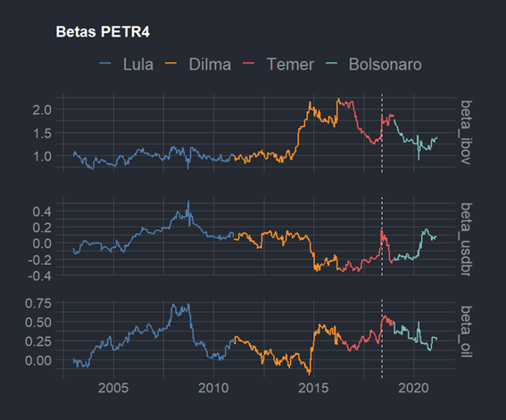Click the Temer legend label

coord(290,64)
